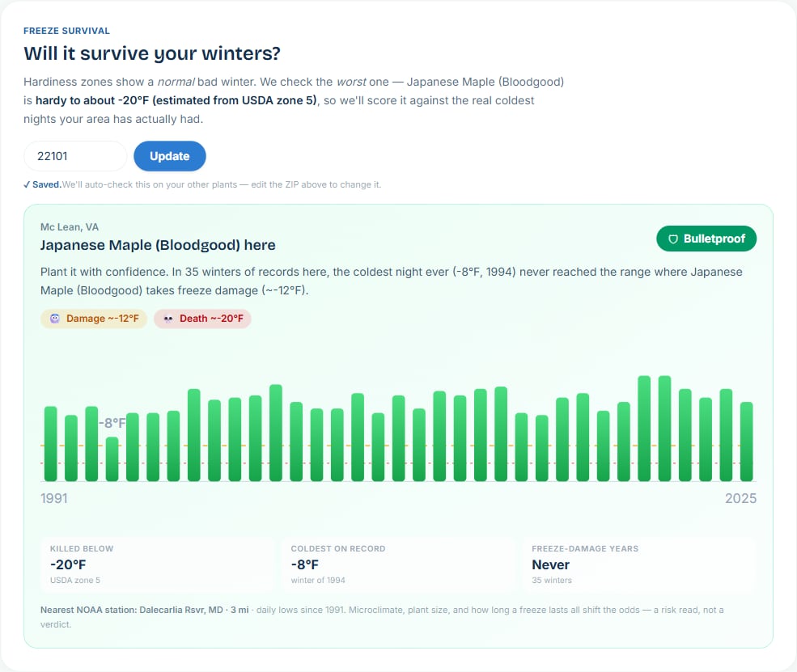This screenshot has width=797, height=672.
Task: Click the 'Never' value
Action: [550, 564]
